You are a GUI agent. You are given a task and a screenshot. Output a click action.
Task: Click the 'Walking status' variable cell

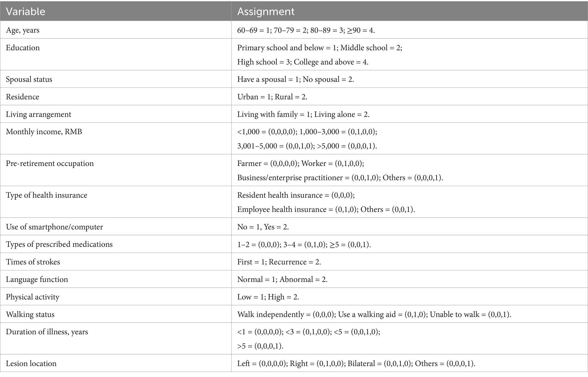pos(30,314)
